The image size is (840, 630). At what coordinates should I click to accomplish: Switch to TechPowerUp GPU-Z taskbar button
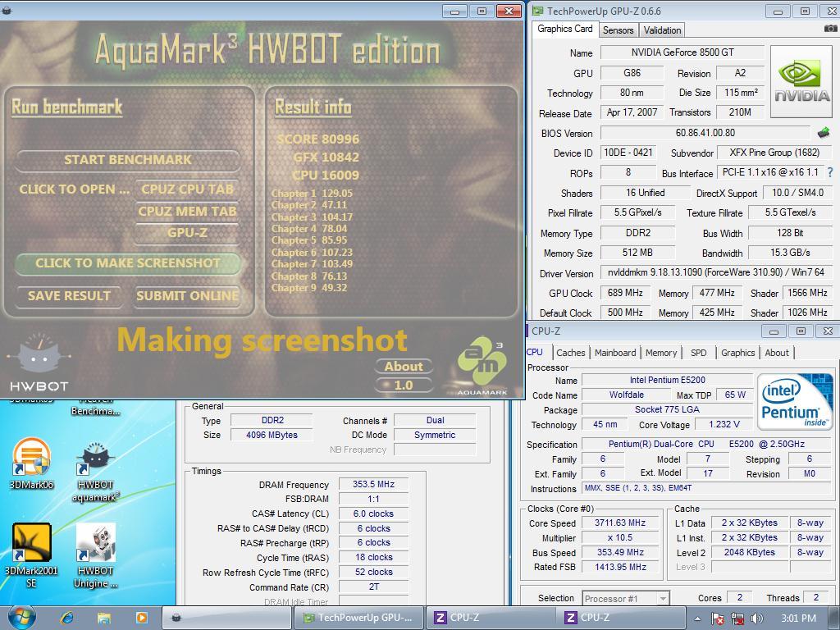tap(359, 619)
